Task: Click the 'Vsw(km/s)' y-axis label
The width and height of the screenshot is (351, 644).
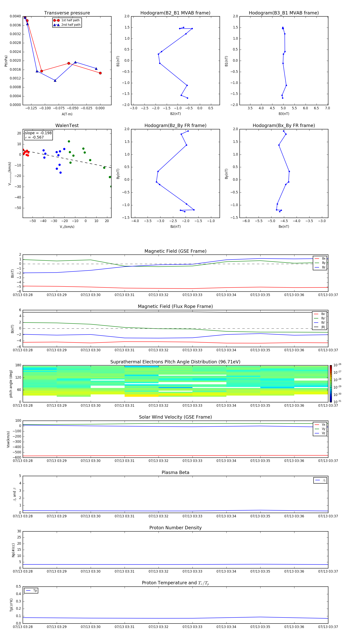Action: [x=8, y=439]
